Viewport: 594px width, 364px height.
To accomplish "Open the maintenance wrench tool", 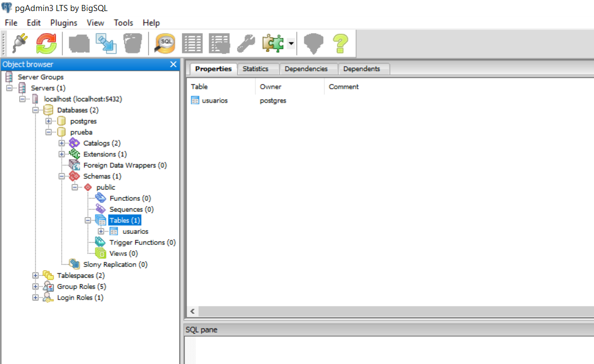I will coord(246,43).
